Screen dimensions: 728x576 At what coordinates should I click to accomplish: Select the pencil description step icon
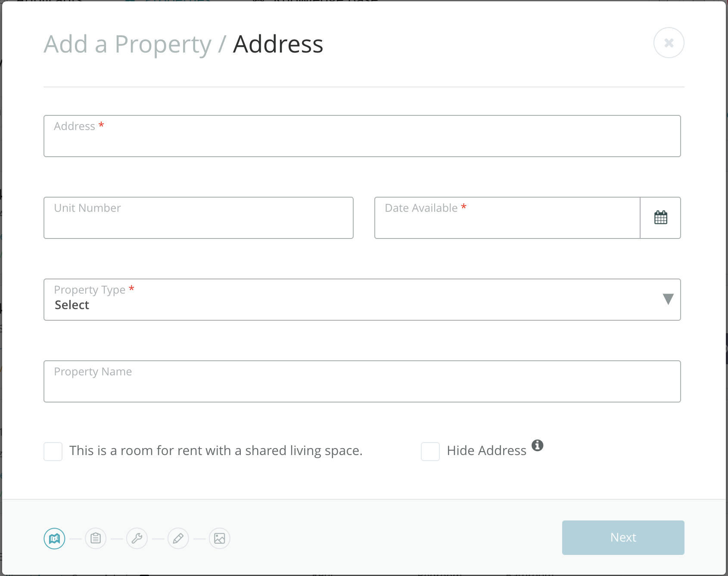[178, 538]
